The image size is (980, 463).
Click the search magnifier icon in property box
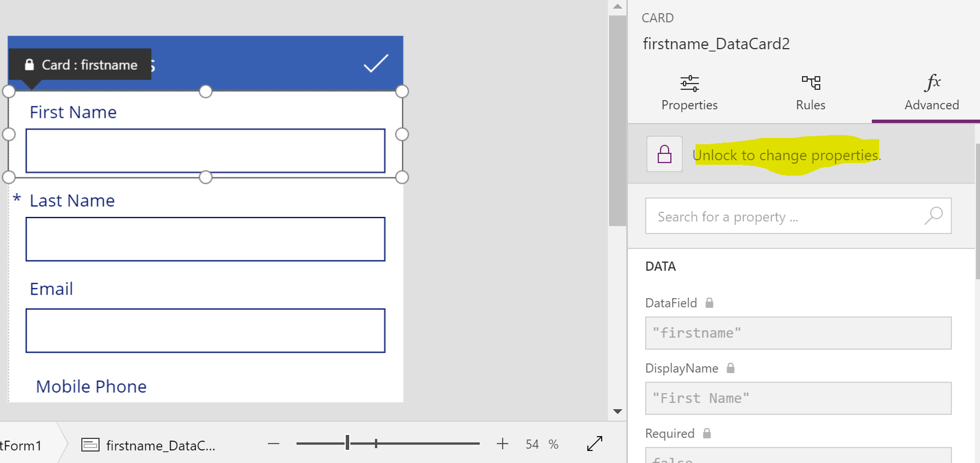(x=934, y=216)
